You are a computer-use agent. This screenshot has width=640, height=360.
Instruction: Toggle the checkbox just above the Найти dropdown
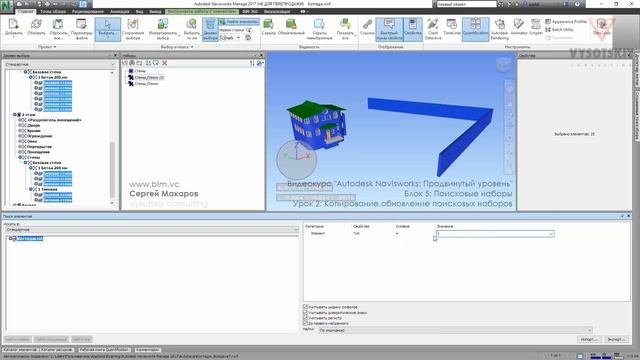point(305,323)
